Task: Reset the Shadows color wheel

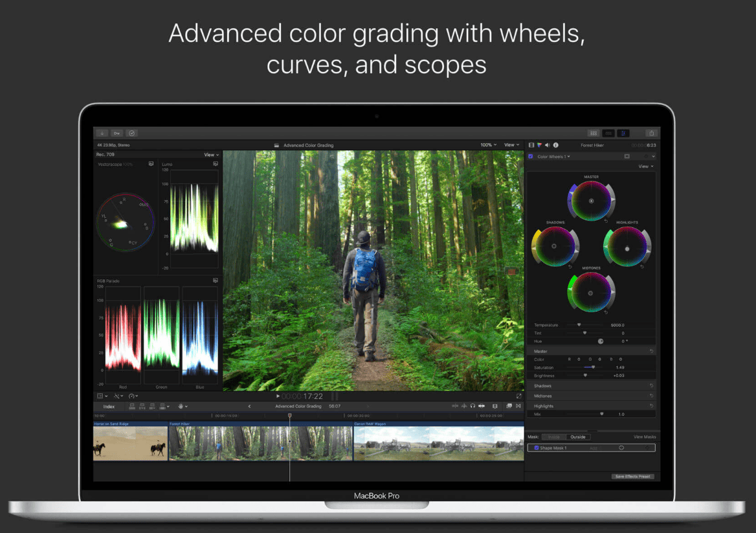Action: pyautogui.click(x=570, y=267)
